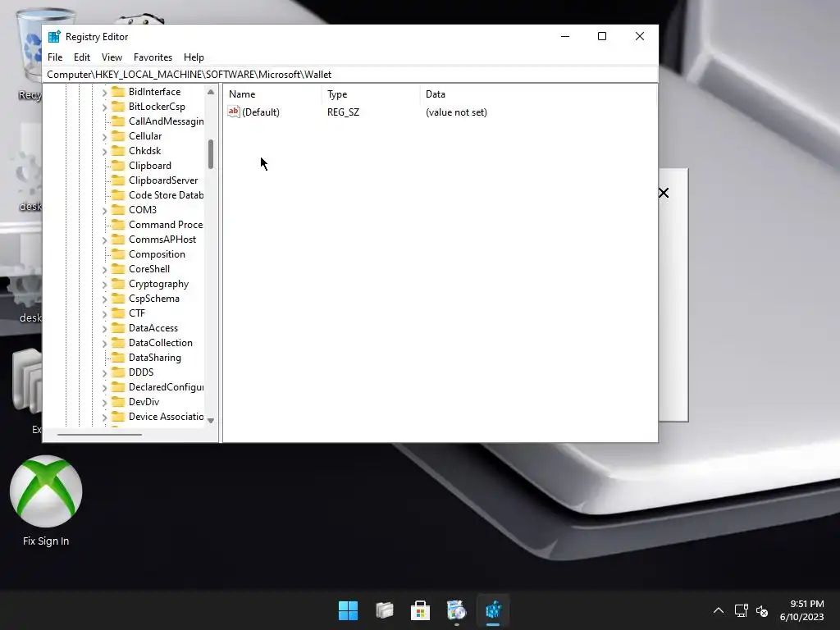Expand the DevDiv key

(x=104, y=402)
